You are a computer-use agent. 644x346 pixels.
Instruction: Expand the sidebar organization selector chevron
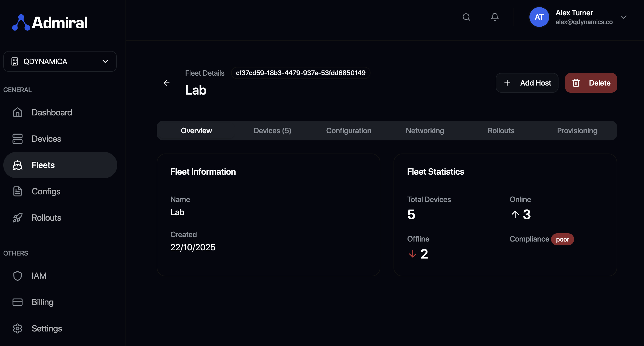[105, 61]
